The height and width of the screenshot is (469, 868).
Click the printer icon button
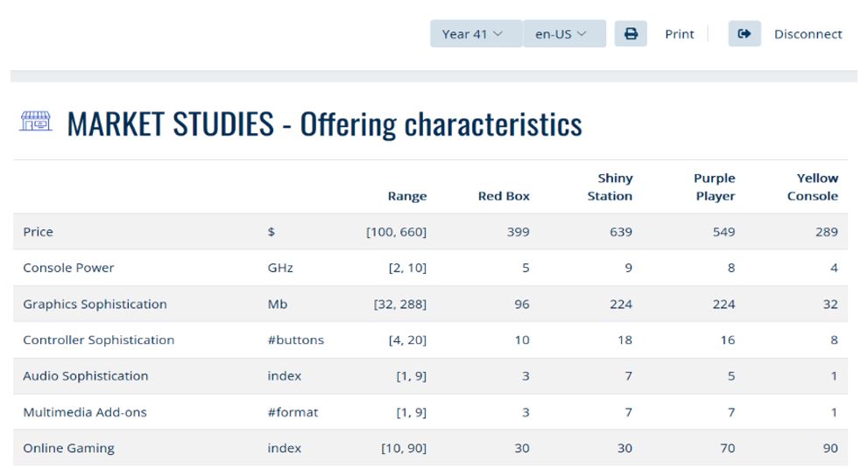[x=631, y=34]
